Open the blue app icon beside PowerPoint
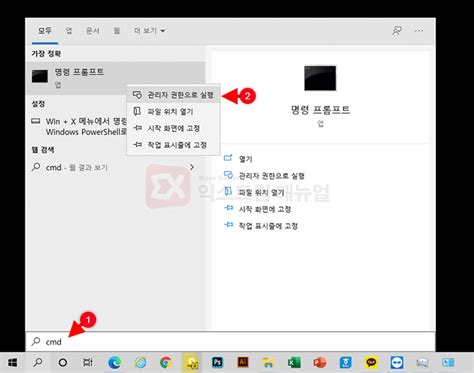This screenshot has height=373, width=474. (345, 362)
